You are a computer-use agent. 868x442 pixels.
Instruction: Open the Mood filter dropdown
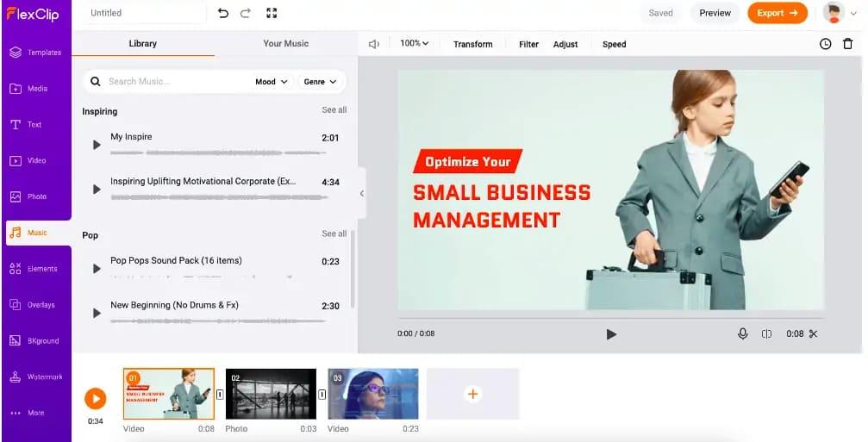coord(272,81)
